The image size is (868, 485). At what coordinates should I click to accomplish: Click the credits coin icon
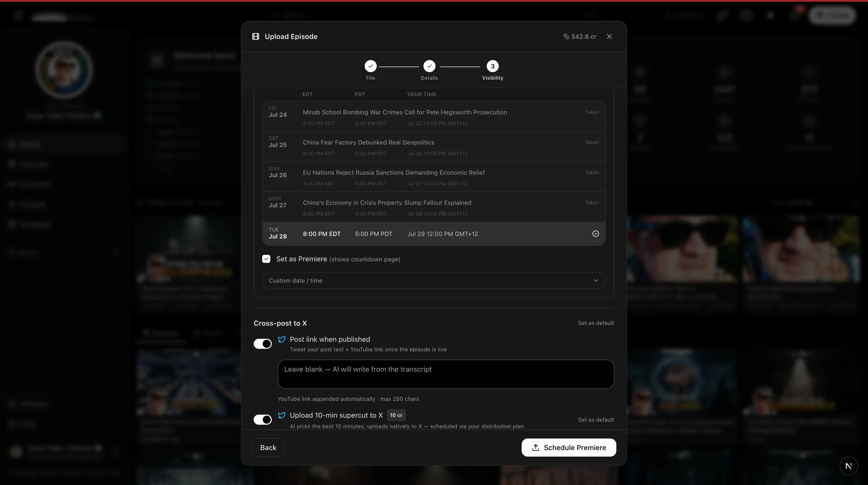[x=566, y=36]
